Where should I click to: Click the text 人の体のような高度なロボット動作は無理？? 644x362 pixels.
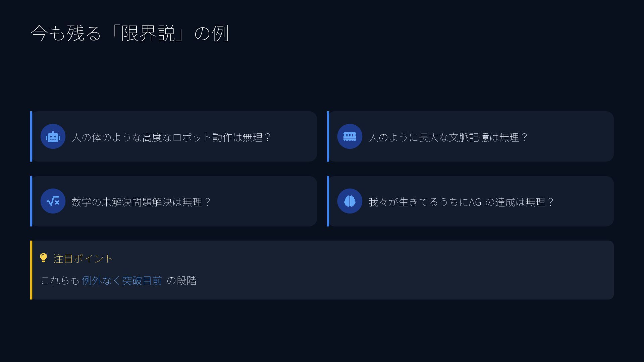click(x=171, y=137)
